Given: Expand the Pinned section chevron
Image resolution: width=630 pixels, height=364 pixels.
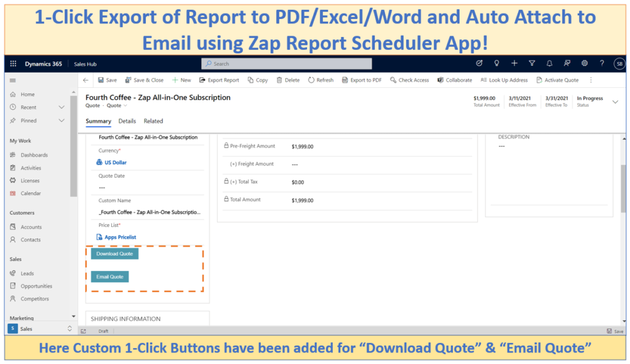Looking at the screenshot, I should 62,121.
